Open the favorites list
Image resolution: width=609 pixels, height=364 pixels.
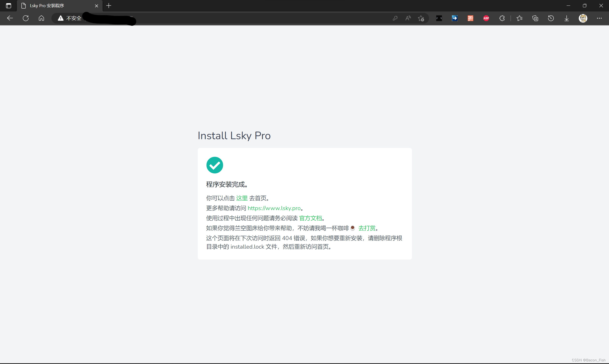[520, 18]
